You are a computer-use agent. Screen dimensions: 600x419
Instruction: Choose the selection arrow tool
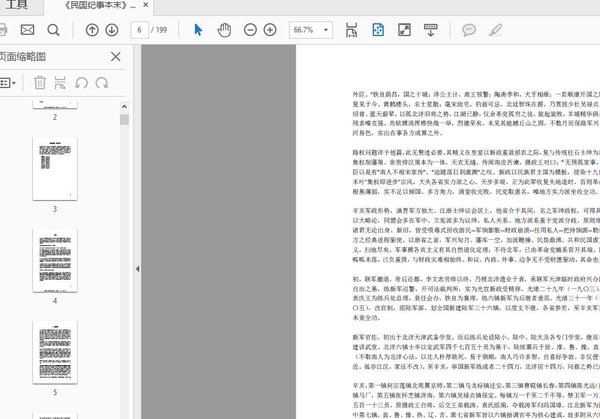pyautogui.click(x=198, y=30)
